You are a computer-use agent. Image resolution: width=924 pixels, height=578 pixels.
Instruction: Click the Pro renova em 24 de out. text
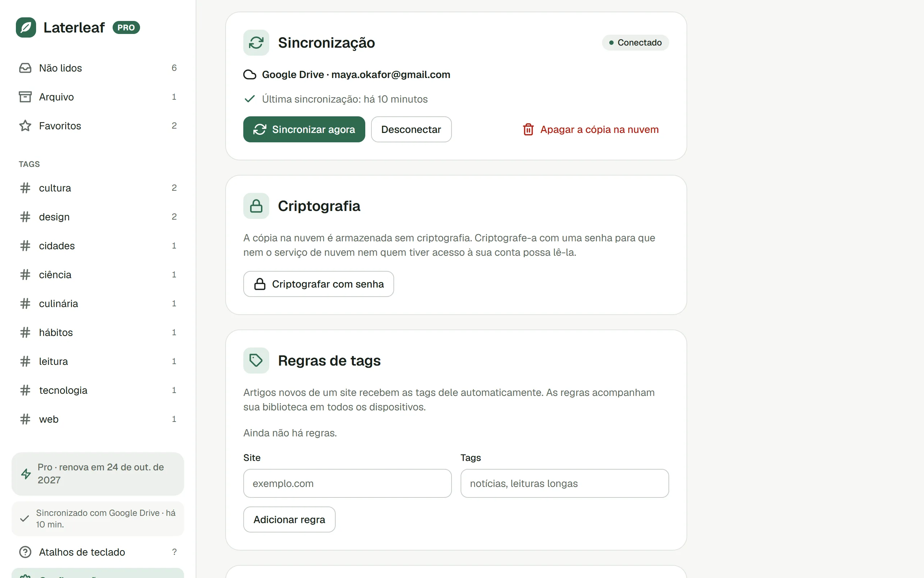coord(101,474)
